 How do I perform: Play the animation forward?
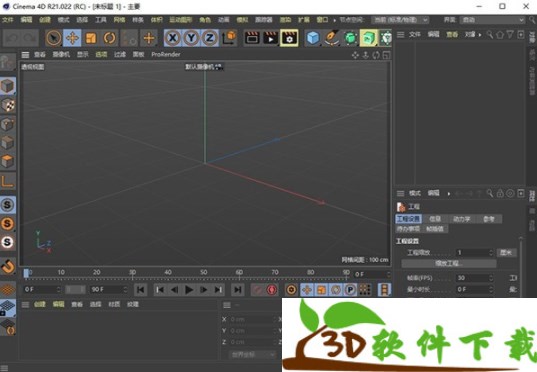189,290
